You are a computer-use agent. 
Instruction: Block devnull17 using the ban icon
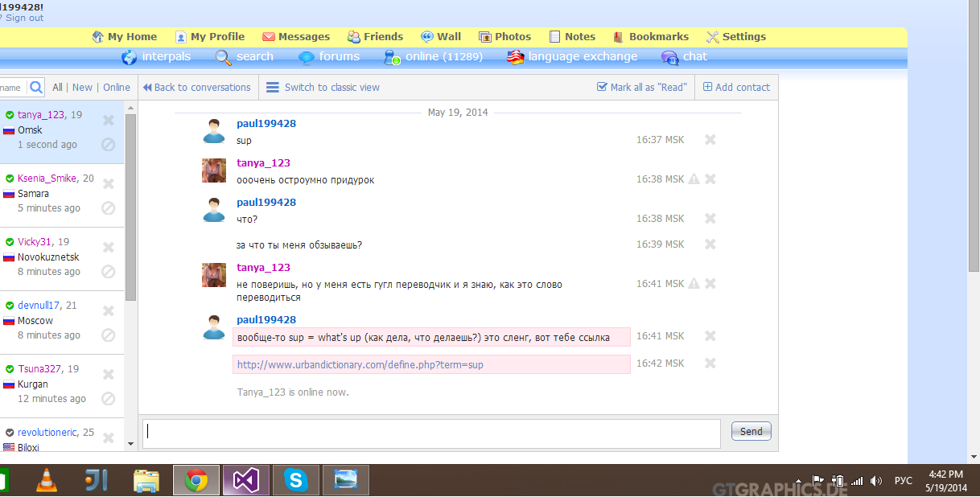click(109, 335)
